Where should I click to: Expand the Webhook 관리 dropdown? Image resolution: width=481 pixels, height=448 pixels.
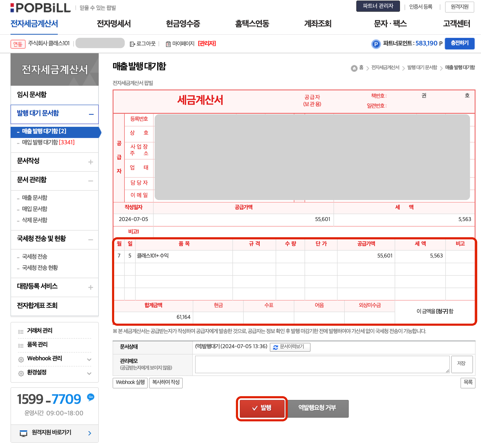click(x=89, y=359)
